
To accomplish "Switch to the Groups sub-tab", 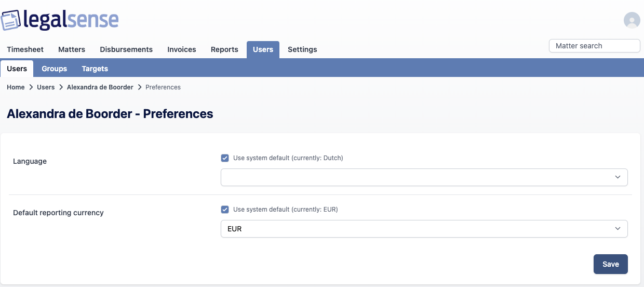I will (x=55, y=69).
